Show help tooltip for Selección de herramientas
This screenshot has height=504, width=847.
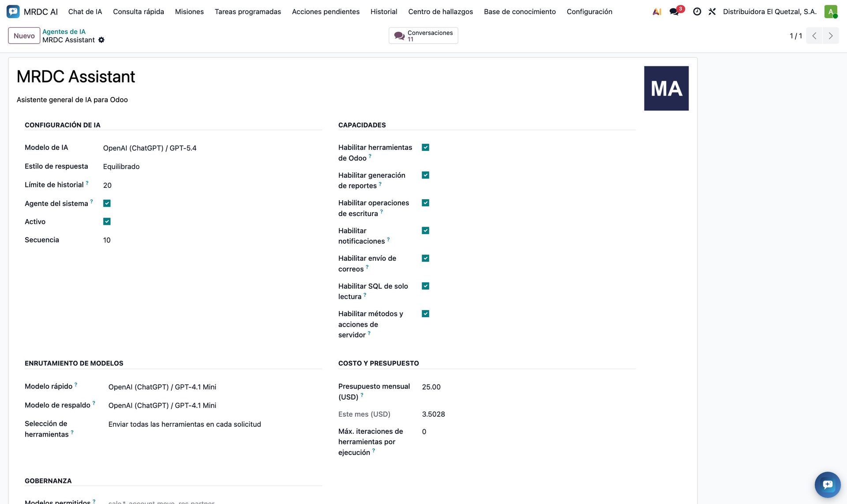(72, 433)
